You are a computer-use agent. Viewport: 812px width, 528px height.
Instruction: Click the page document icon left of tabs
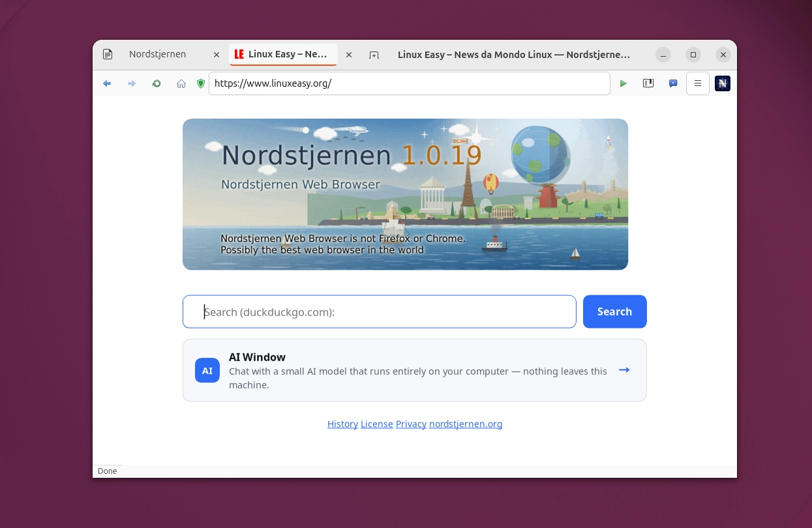108,55
